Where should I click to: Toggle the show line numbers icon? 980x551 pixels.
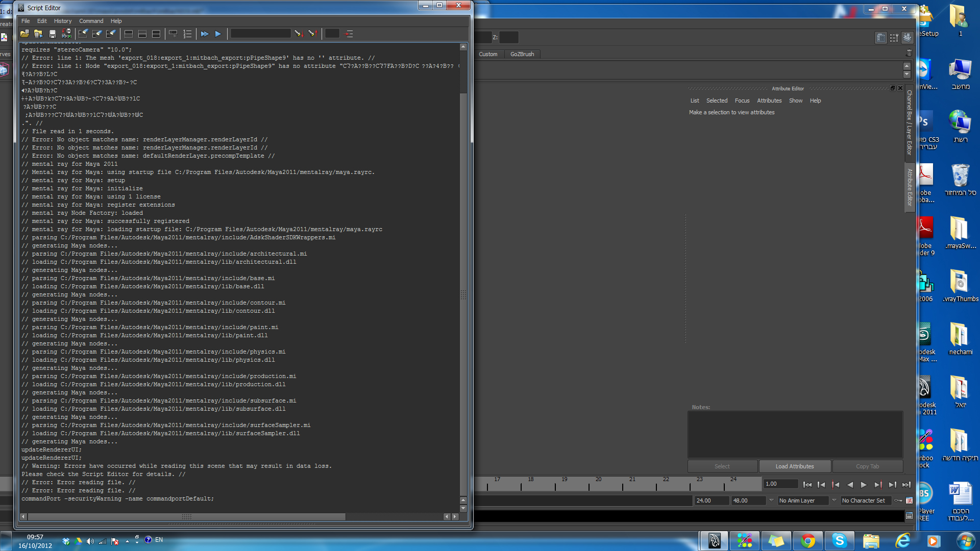point(187,34)
